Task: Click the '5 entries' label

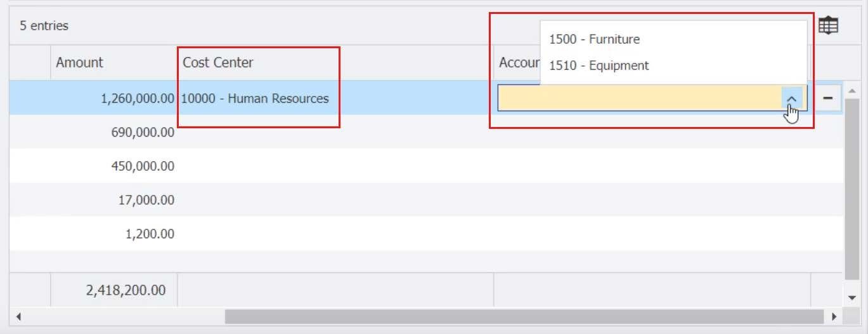Action: click(x=44, y=26)
